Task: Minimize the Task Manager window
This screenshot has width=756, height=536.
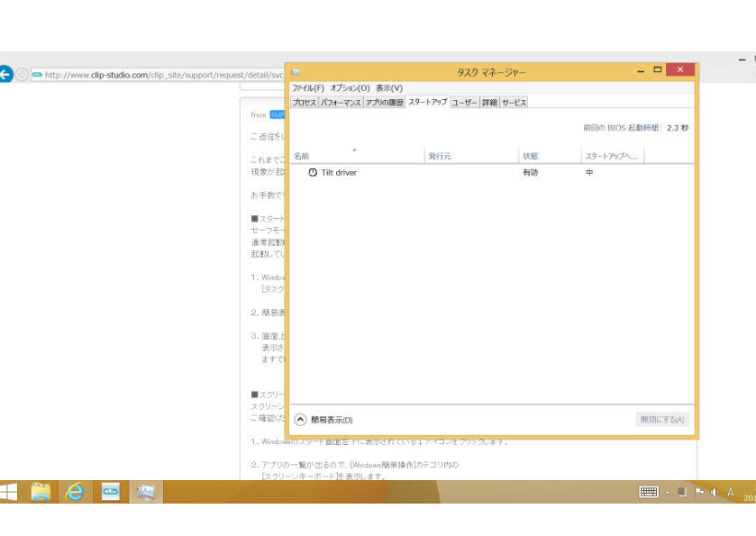Action: click(641, 70)
